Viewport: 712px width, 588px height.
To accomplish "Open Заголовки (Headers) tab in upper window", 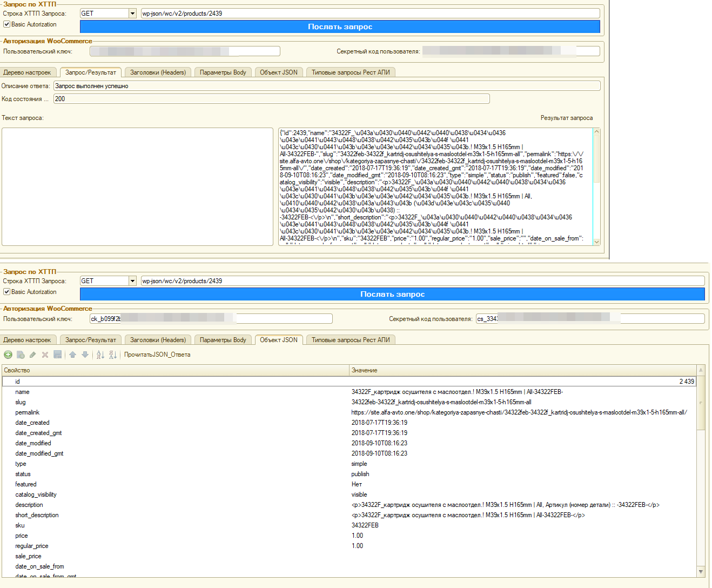I will [x=158, y=72].
